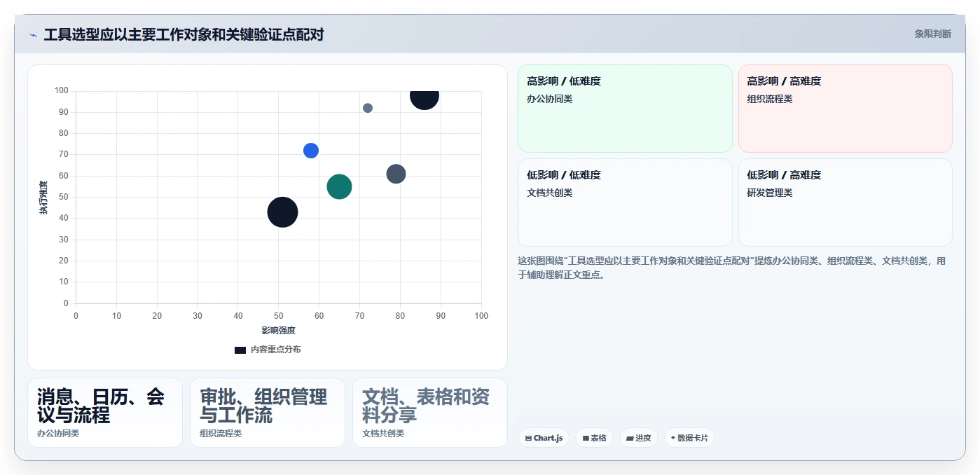Click 组织流程类 text in the pink card
The image size is (980, 475).
(x=770, y=99)
